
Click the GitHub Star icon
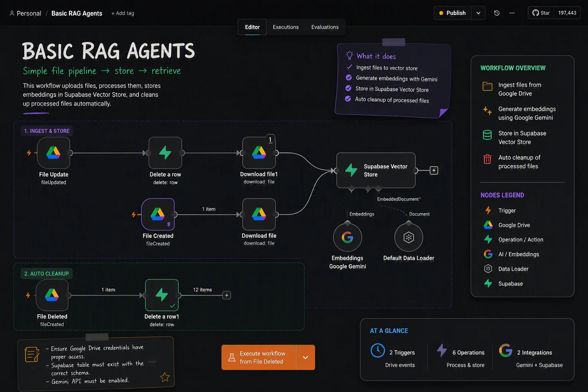coord(536,13)
